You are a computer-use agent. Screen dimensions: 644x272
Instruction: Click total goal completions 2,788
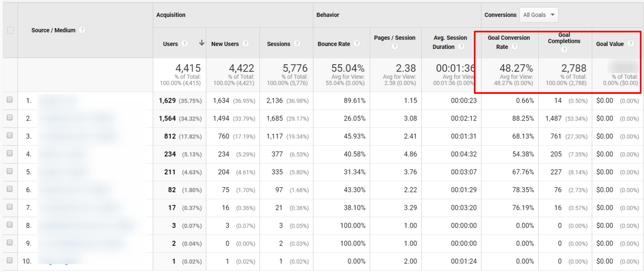[x=573, y=68]
